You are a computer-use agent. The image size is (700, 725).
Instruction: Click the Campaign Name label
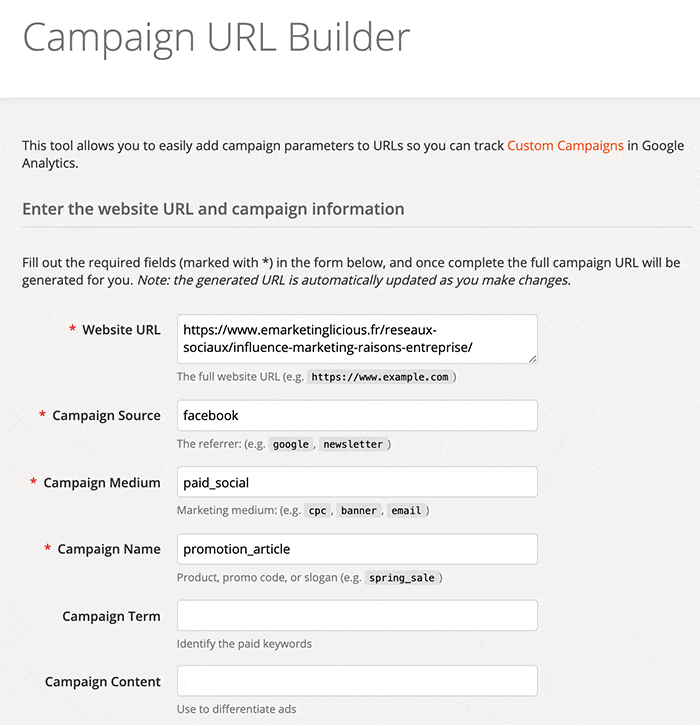109,549
